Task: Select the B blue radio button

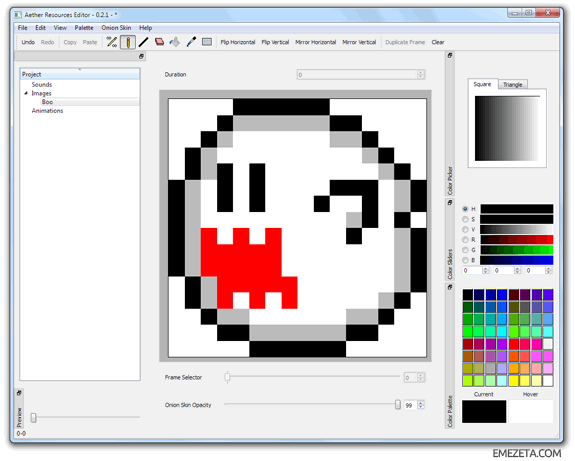Action: tap(465, 260)
